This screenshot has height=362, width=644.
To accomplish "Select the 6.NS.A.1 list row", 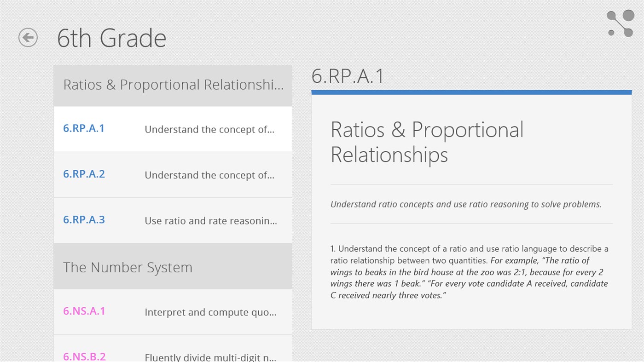I will [173, 311].
